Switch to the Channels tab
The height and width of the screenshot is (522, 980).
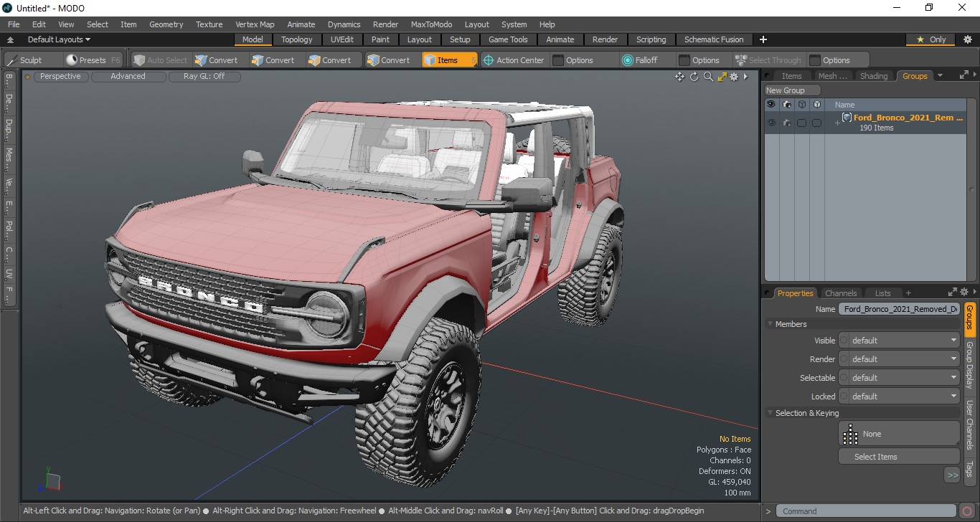(x=841, y=293)
